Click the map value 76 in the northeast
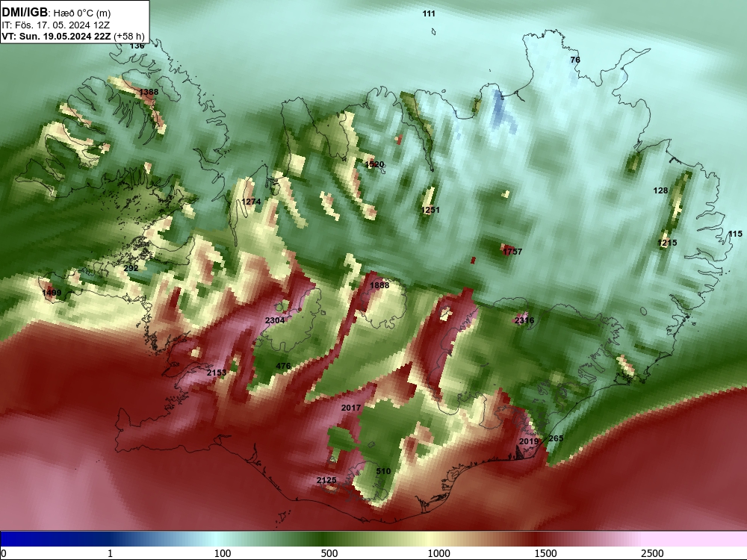The width and height of the screenshot is (747, 560). [x=575, y=60]
